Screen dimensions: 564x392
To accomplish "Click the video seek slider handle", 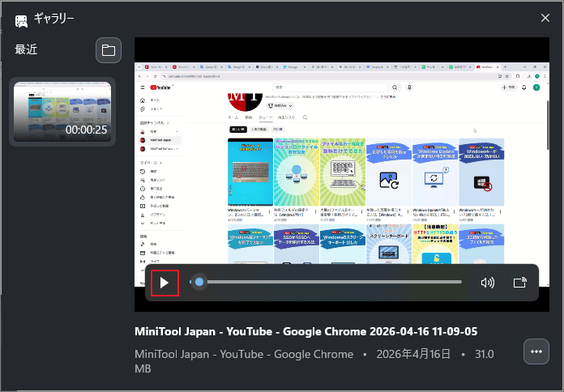I will [x=199, y=283].
